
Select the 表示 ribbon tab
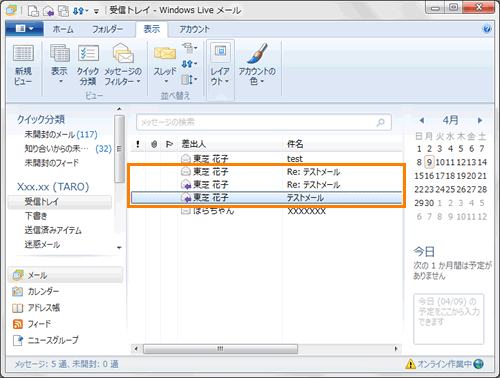pos(152,29)
